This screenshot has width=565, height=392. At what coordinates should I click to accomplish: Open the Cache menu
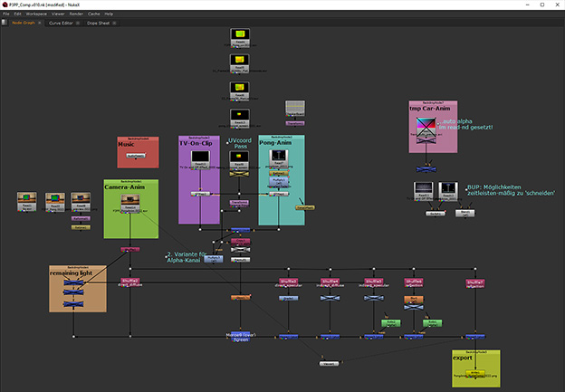click(94, 14)
